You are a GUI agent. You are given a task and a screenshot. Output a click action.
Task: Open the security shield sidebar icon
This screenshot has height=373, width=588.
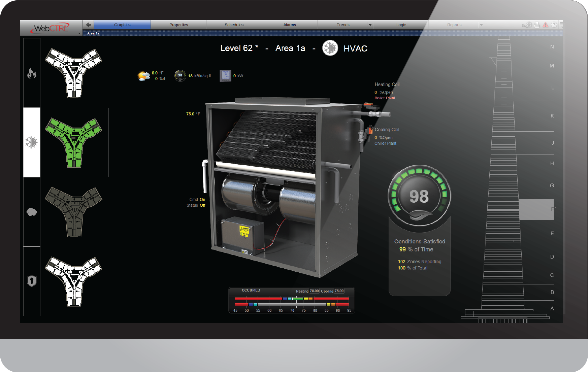pos(32,281)
